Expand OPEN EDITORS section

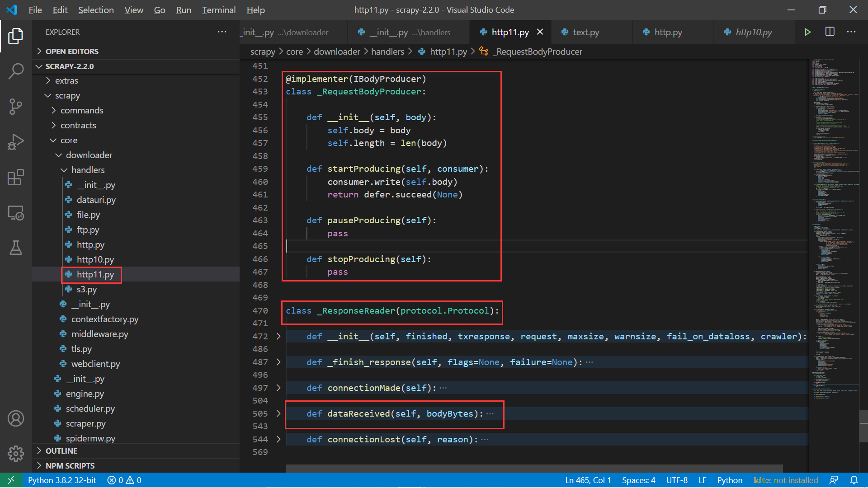136,51
